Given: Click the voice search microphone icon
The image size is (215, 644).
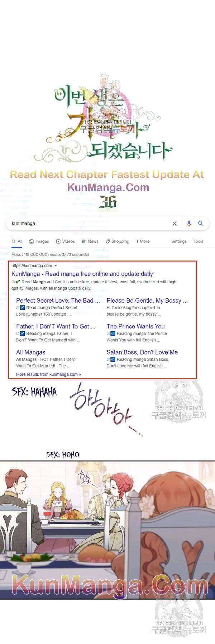Looking at the screenshot, I should (x=189, y=224).
